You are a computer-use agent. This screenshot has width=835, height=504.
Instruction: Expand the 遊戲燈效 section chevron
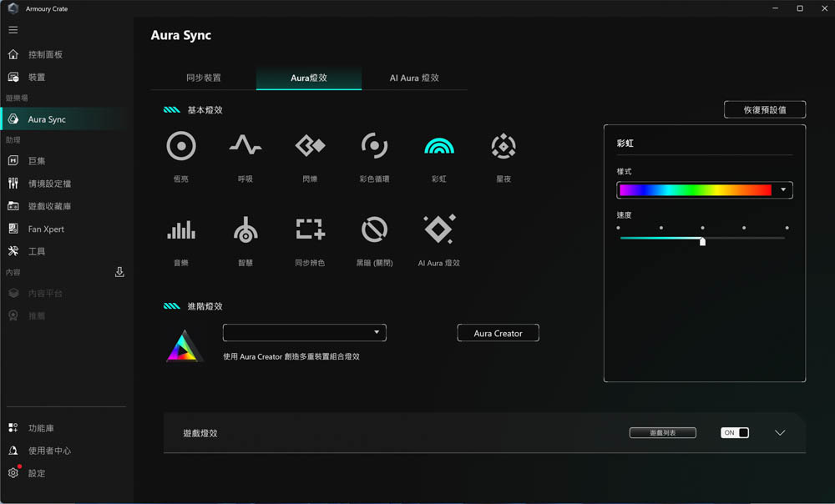780,433
